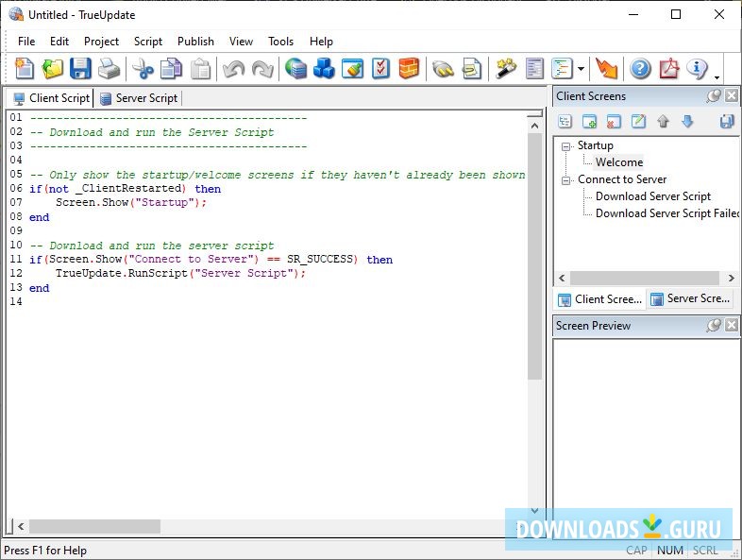
Task: Click the Print toolbar icon
Action: (x=110, y=69)
